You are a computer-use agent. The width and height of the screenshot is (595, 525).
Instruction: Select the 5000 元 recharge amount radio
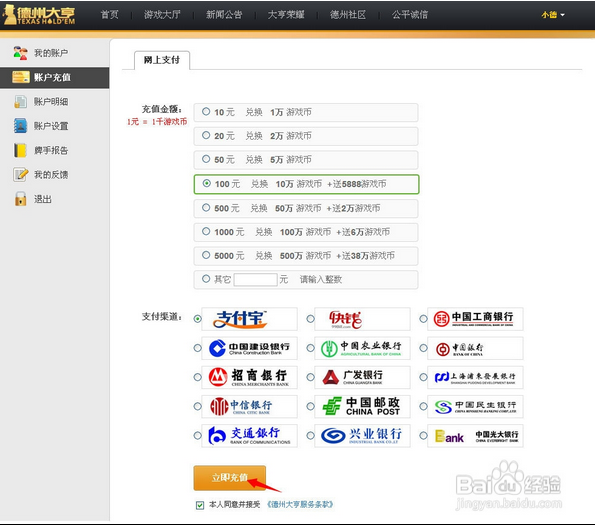tap(206, 255)
